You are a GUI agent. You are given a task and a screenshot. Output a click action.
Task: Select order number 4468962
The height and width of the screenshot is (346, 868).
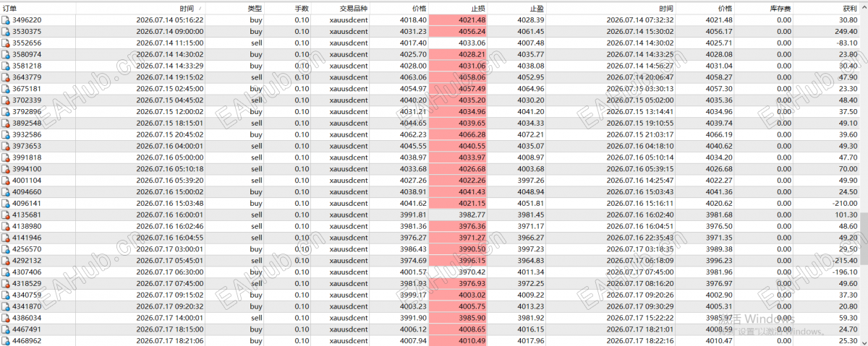click(x=27, y=340)
